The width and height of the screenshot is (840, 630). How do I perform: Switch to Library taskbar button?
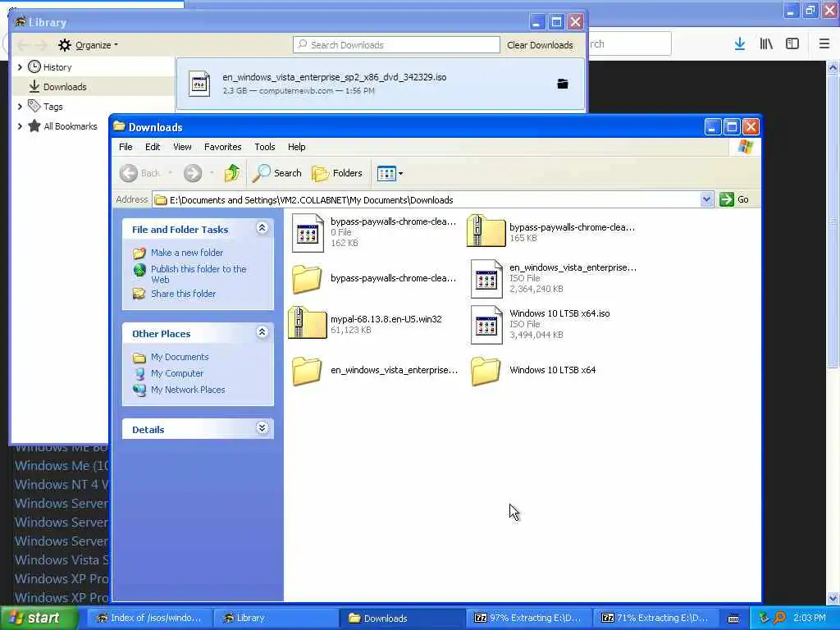(x=276, y=619)
